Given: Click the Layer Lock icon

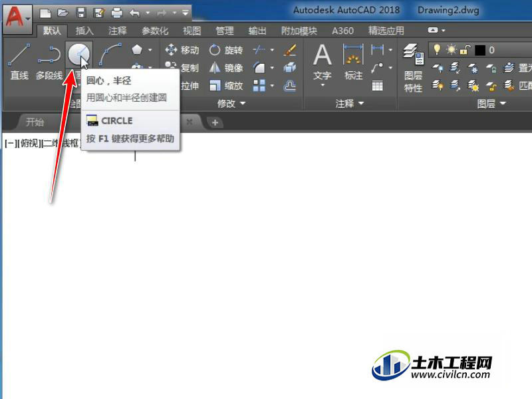Looking at the screenshot, I should pyautogui.click(x=491, y=68).
